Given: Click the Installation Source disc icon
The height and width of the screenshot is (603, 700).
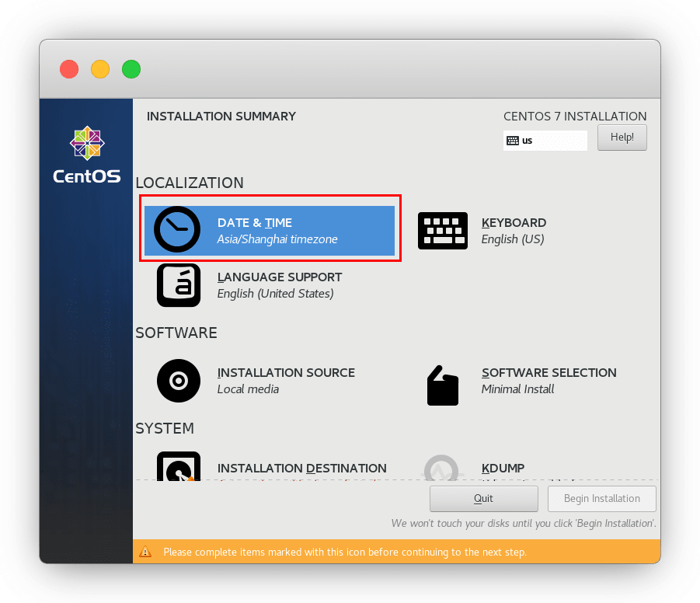Looking at the screenshot, I should pos(179,381).
